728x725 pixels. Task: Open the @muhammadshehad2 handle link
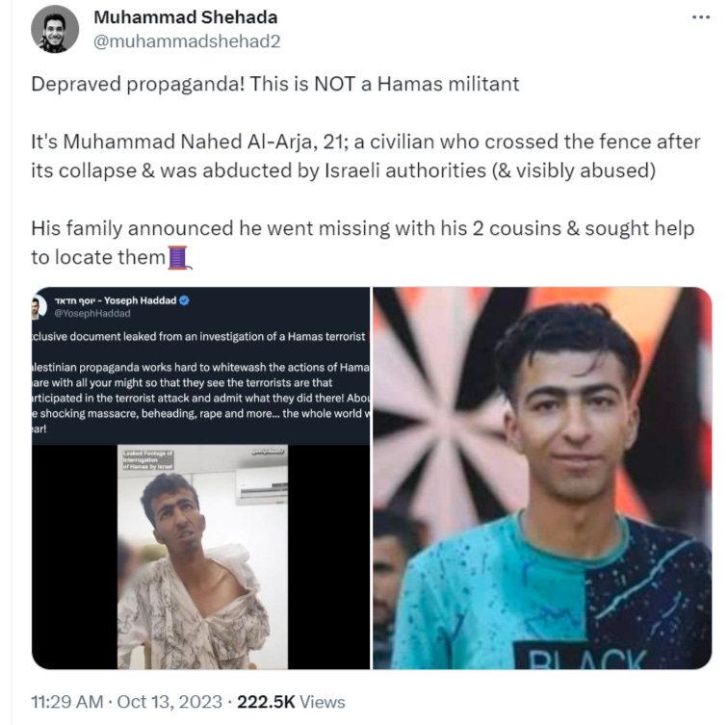click(187, 41)
